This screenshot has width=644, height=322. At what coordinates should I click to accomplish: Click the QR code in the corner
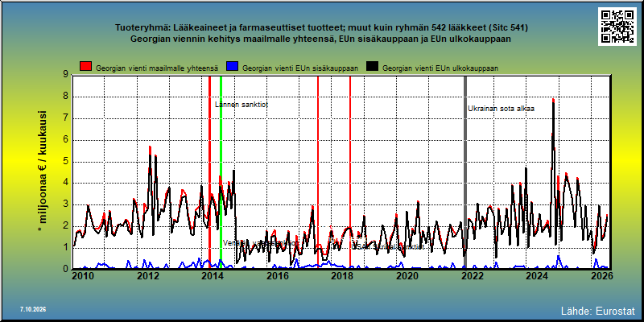click(x=619, y=27)
